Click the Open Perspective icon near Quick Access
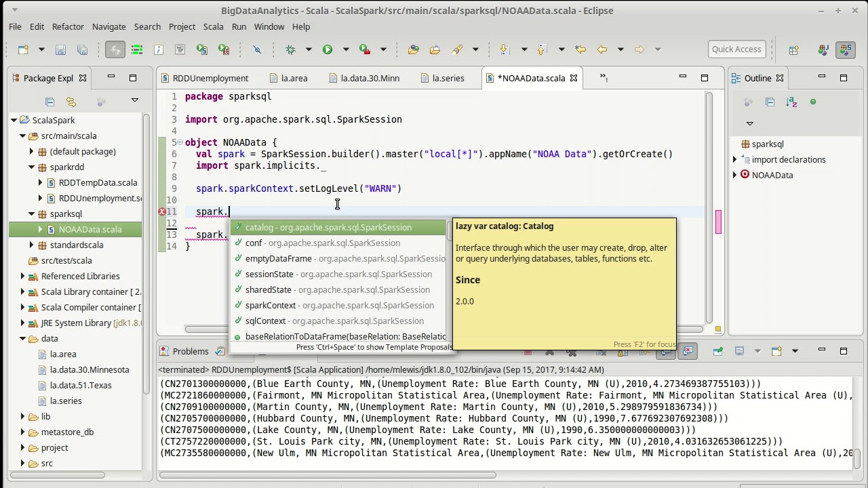 point(793,49)
